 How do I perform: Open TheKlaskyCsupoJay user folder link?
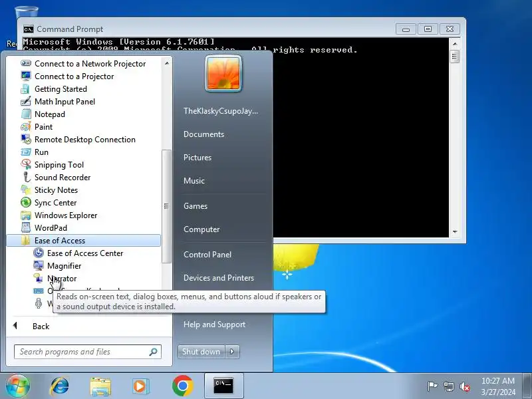(x=221, y=111)
